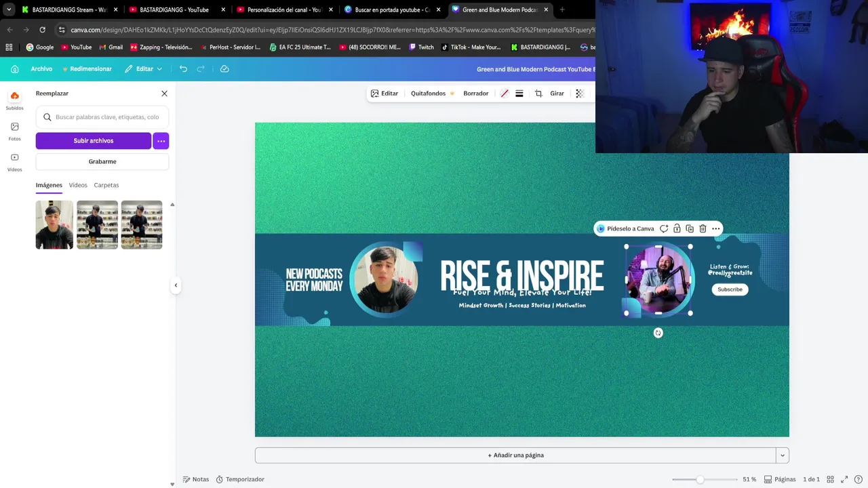This screenshot has height=488, width=868.
Task: Select the crop tool icon
Action: coord(538,94)
